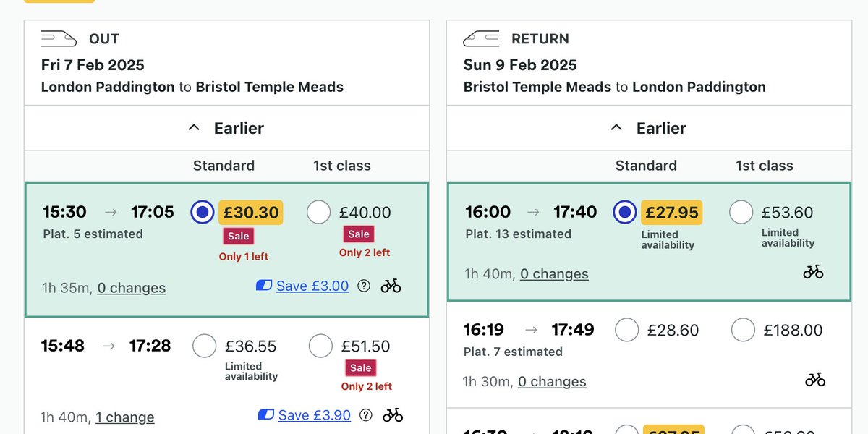Show earlier return trains
The height and width of the screenshot is (434, 868).
click(649, 128)
